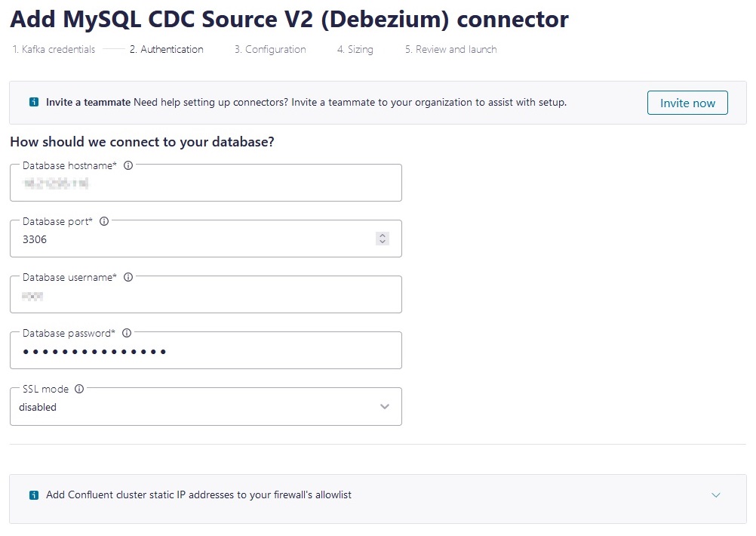This screenshot has width=756, height=536.
Task: Decrement the Database port value
Action: [x=382, y=242]
